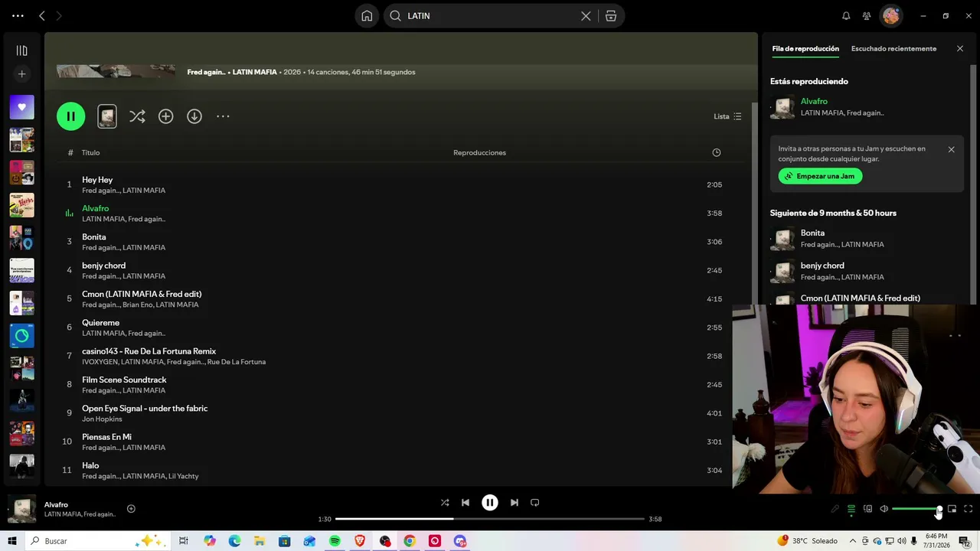The height and width of the screenshot is (551, 980).
Task: Open the Lista view options dropdown
Action: click(727, 116)
